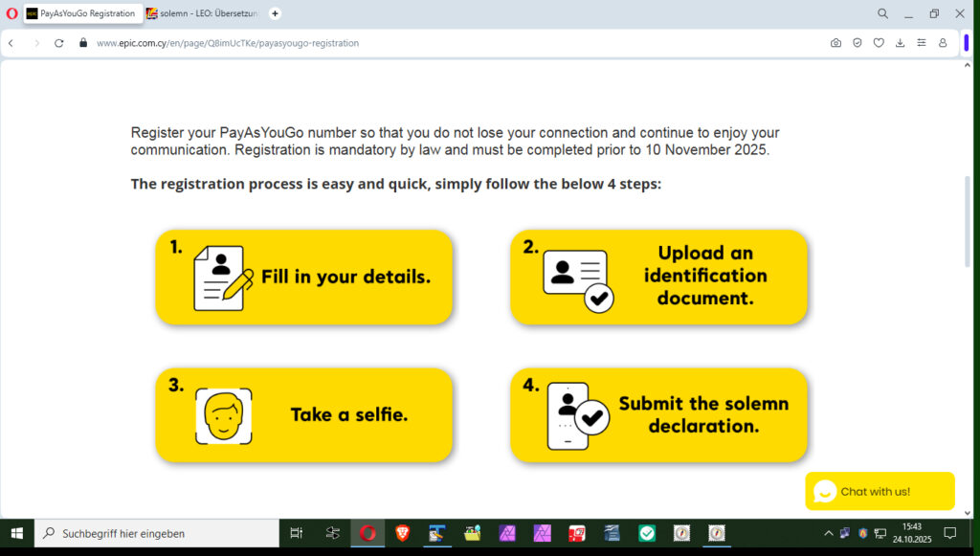
Task: Expand hidden system tray icons
Action: [x=828, y=533]
